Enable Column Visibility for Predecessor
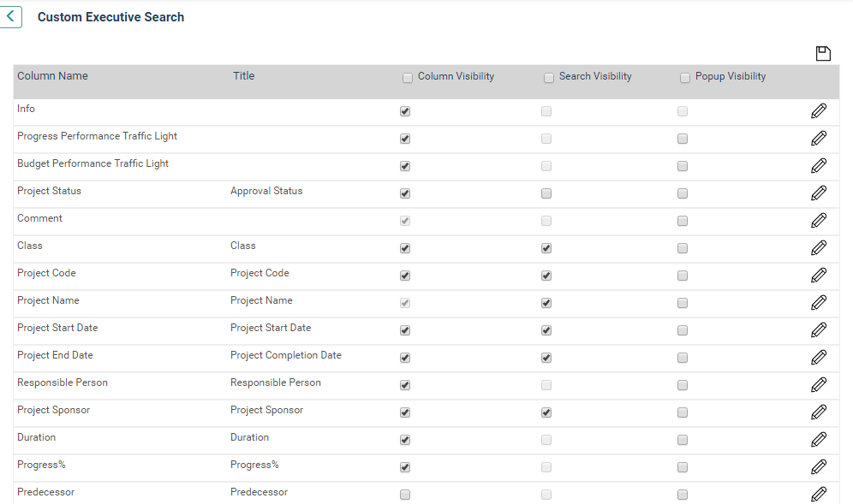Screen dimensions: 853x504 point(405,495)
